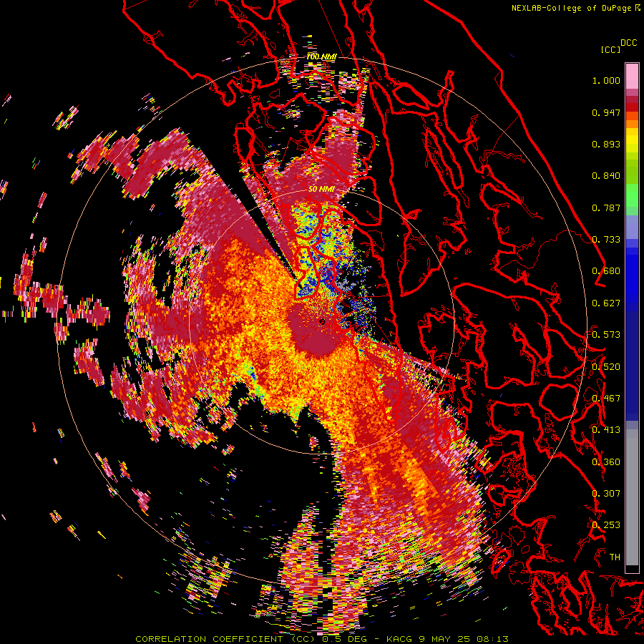Select the 0.680 scale value
Image resolution: width=644 pixels, height=644 pixels.
tap(606, 271)
